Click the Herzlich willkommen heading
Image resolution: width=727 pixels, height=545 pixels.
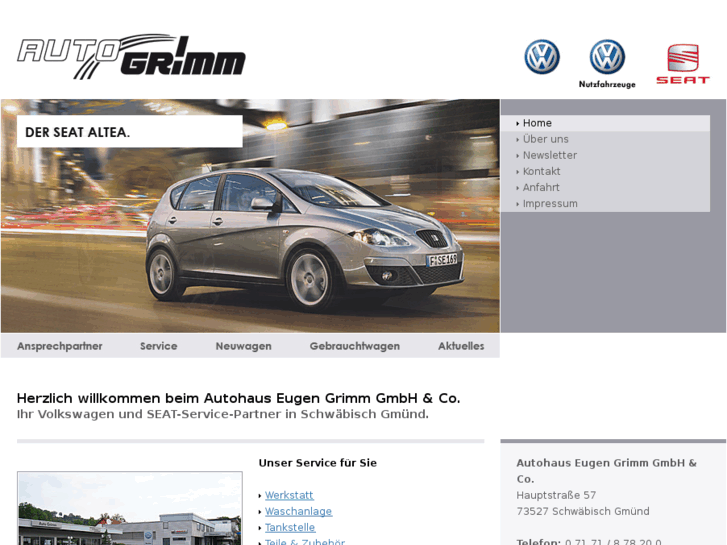(x=238, y=398)
